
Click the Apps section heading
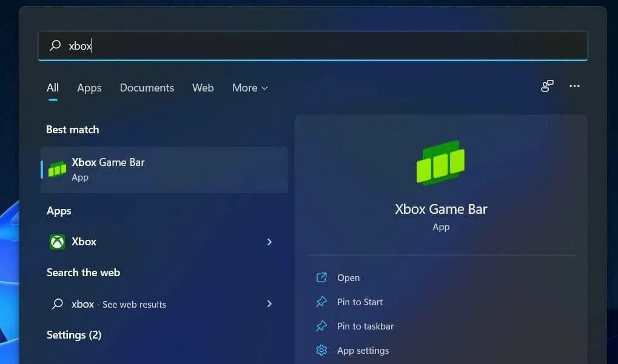coord(59,211)
